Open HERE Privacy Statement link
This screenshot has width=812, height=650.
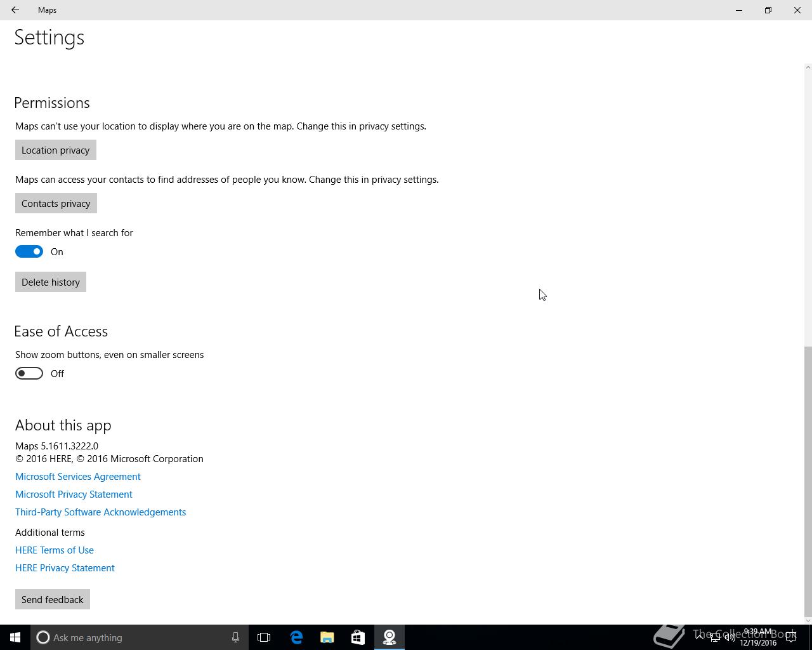click(x=65, y=567)
